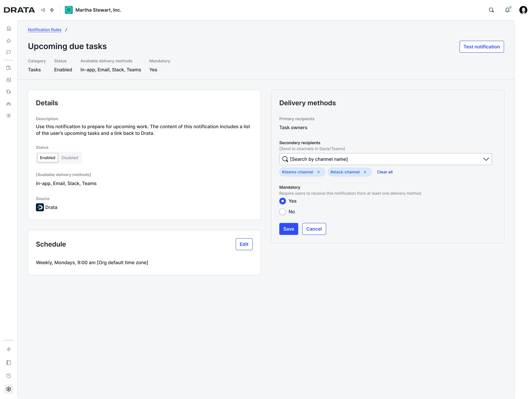Open the settings gear in sidebar

pyautogui.click(x=9, y=389)
